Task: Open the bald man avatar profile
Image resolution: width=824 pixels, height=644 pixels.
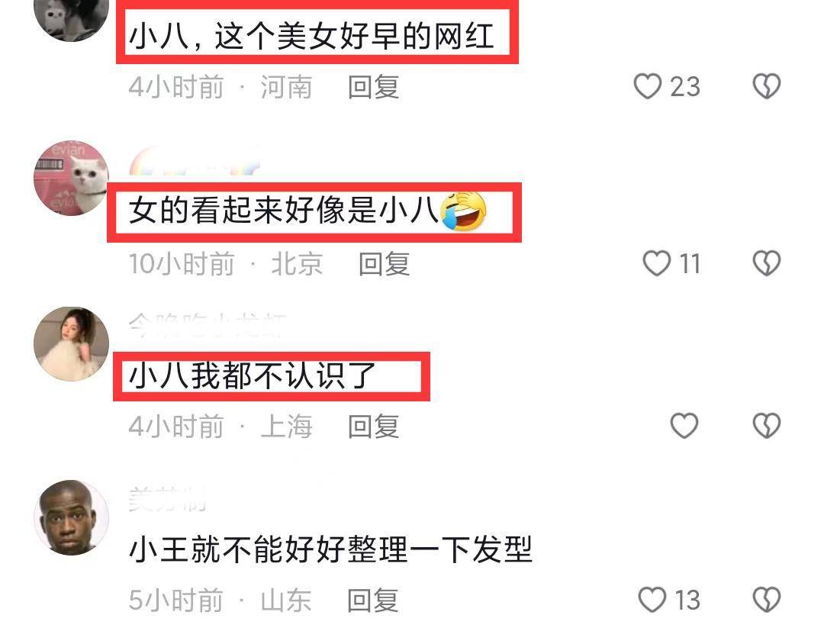Action: click(x=72, y=517)
